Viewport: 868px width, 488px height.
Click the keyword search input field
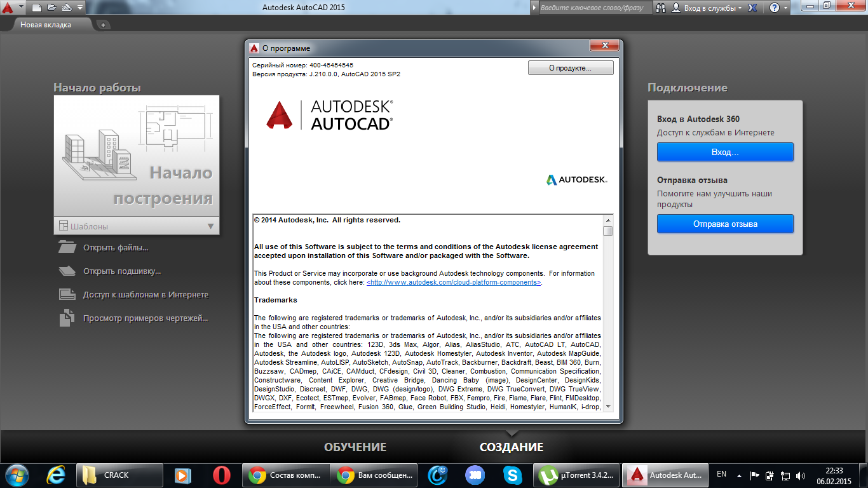pos(595,8)
